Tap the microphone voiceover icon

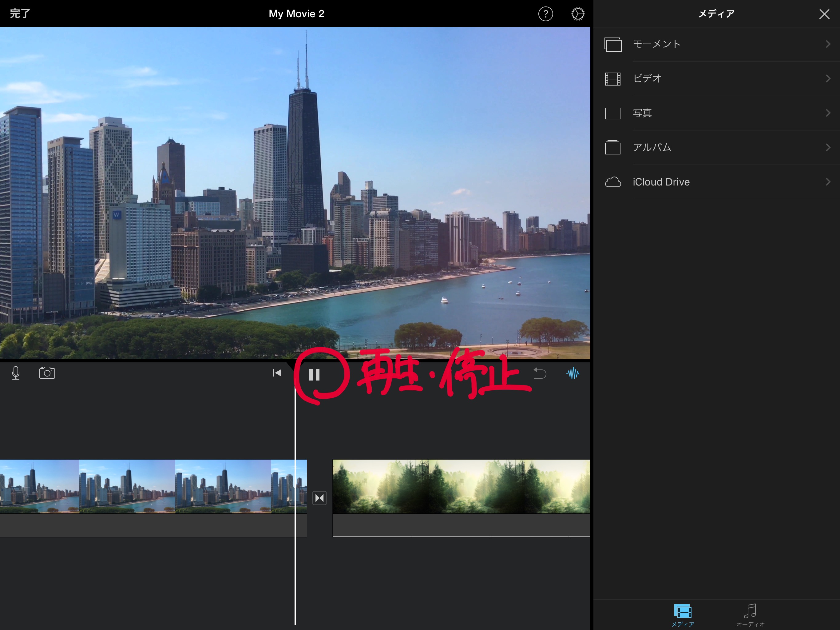pyautogui.click(x=16, y=373)
